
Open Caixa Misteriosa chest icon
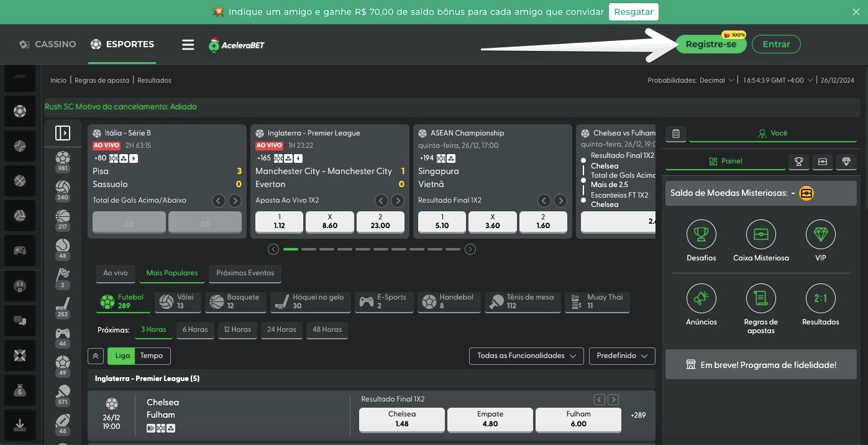(x=761, y=234)
